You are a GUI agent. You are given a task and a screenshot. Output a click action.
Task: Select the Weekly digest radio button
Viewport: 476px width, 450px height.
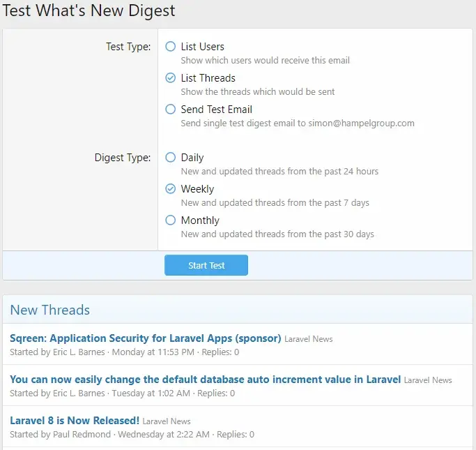point(171,189)
